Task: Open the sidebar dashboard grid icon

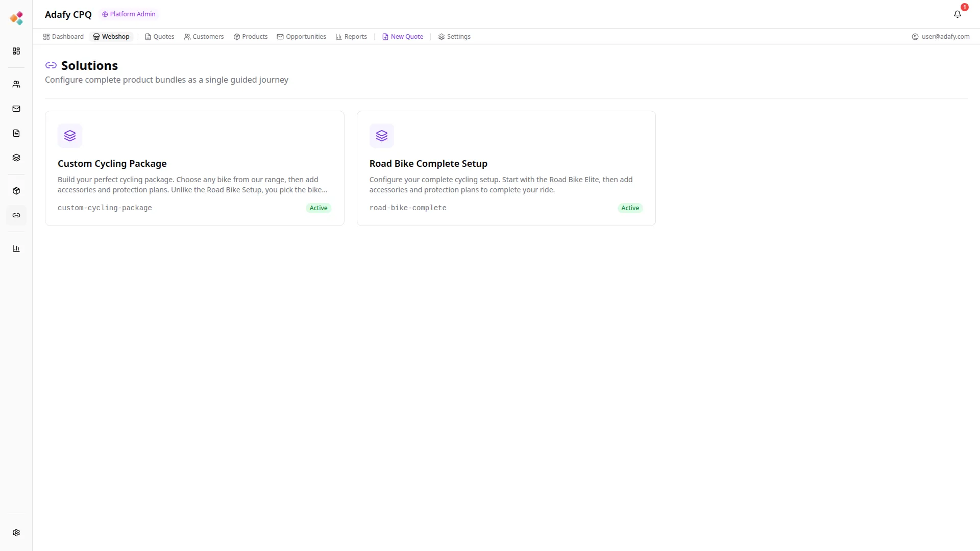Action: pyautogui.click(x=16, y=51)
